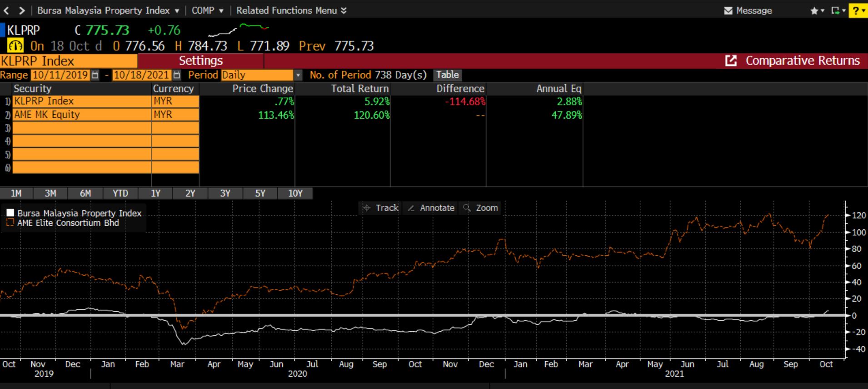Viewport: 868px width, 389px height.
Task: Activate the Track chart tool
Action: tap(380, 208)
